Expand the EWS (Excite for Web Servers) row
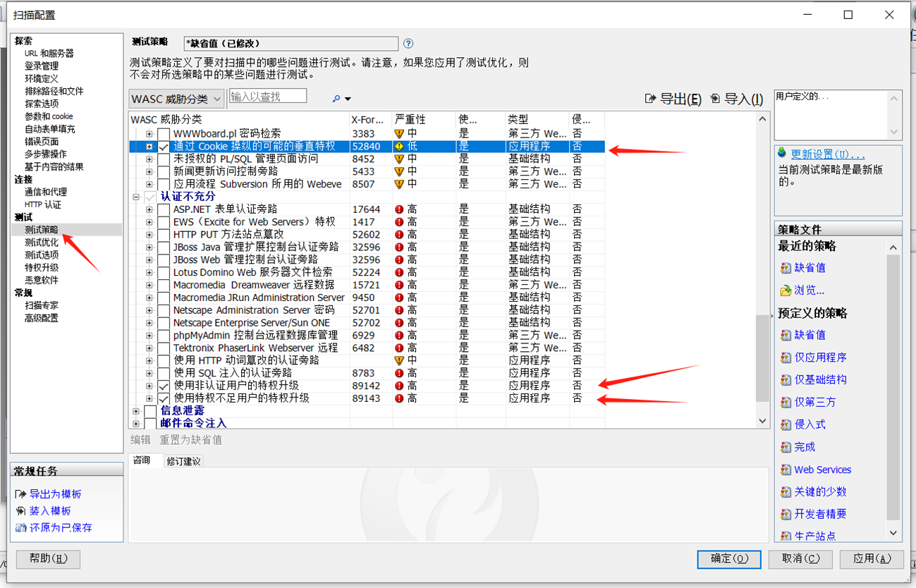 [149, 222]
